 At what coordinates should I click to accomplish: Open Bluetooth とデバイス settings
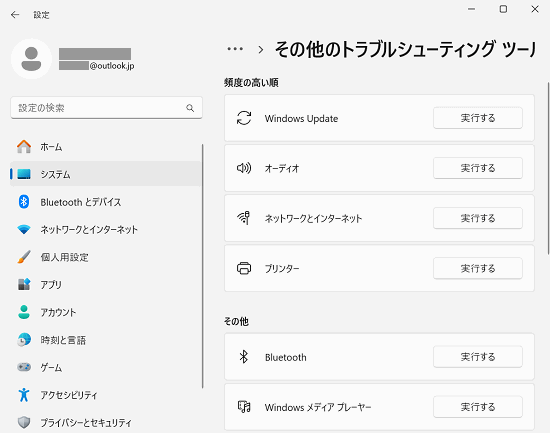point(106,202)
